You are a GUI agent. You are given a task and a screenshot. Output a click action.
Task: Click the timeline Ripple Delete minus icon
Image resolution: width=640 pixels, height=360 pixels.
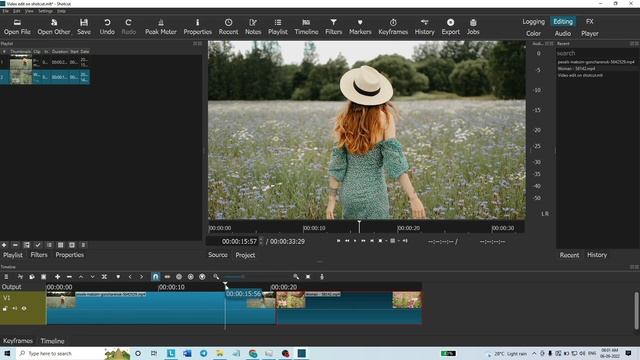click(69, 277)
